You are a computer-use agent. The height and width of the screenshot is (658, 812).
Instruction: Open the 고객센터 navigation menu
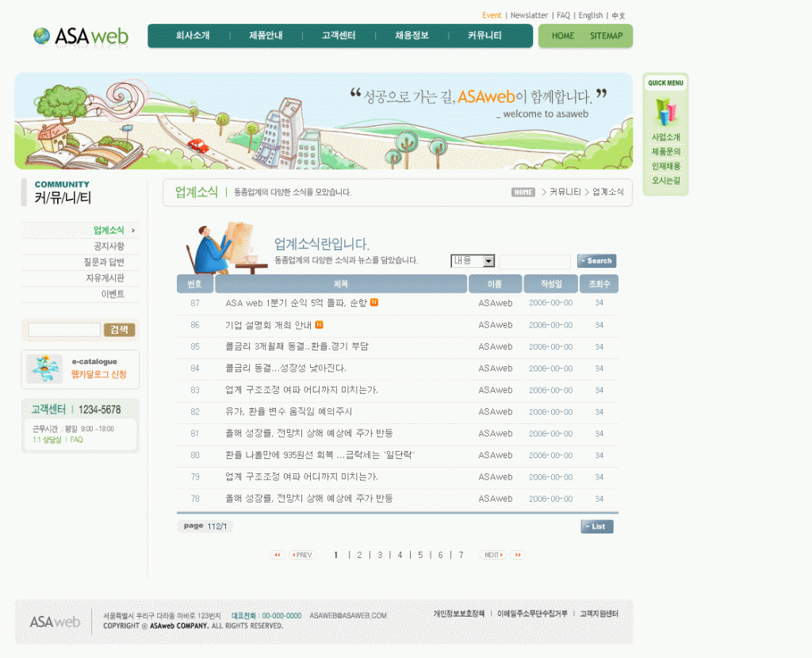pyautogui.click(x=339, y=36)
